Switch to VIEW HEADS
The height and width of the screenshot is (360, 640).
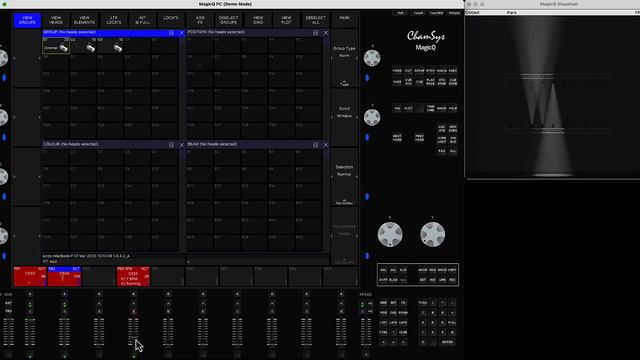[x=56, y=20]
